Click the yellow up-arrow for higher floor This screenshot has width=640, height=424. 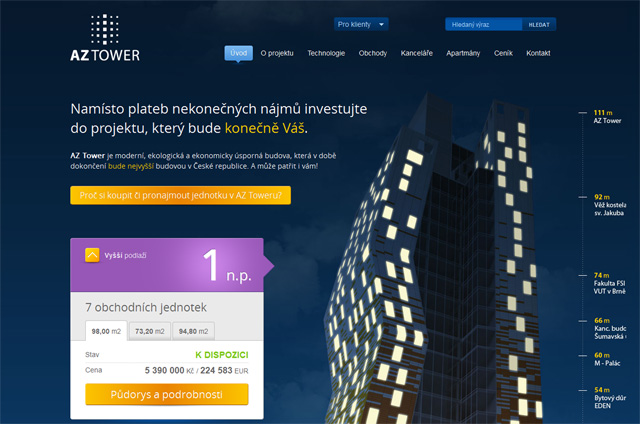[92, 255]
